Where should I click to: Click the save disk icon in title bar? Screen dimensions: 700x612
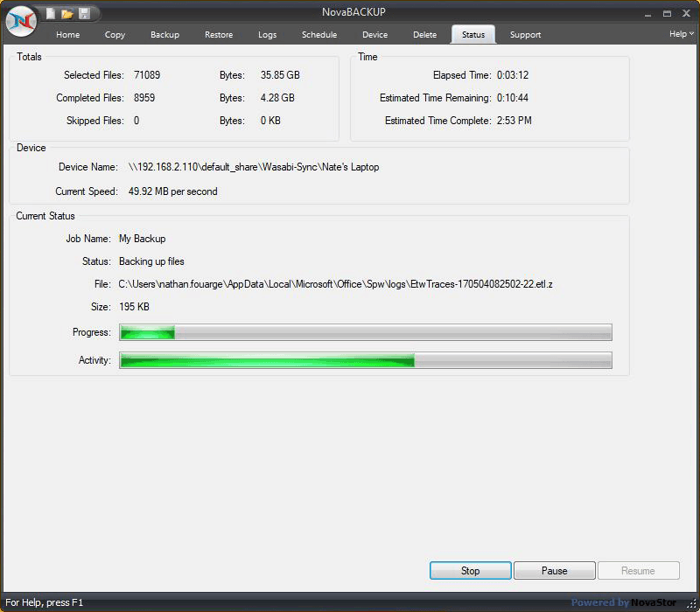pos(84,14)
